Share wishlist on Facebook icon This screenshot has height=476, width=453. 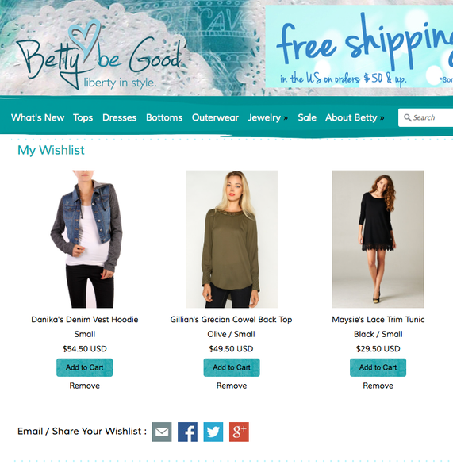pos(187,432)
